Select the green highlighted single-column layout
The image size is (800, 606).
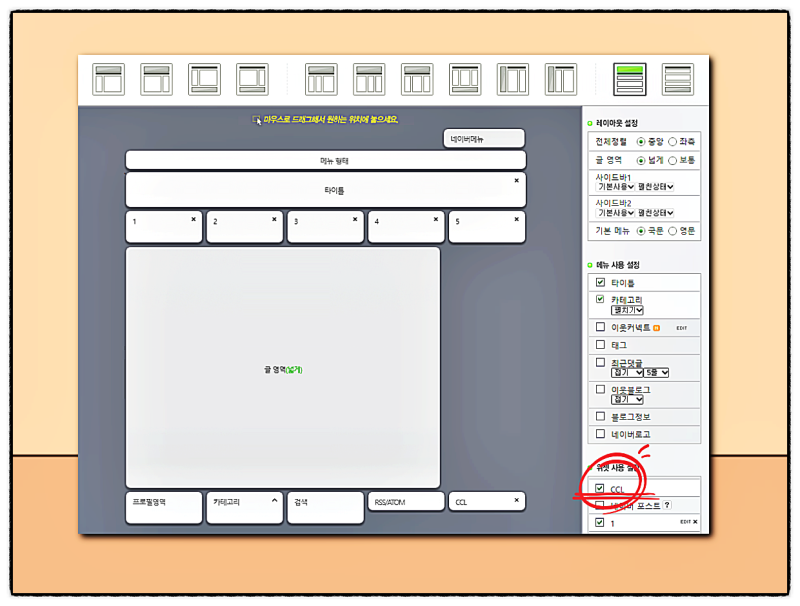[x=630, y=80]
